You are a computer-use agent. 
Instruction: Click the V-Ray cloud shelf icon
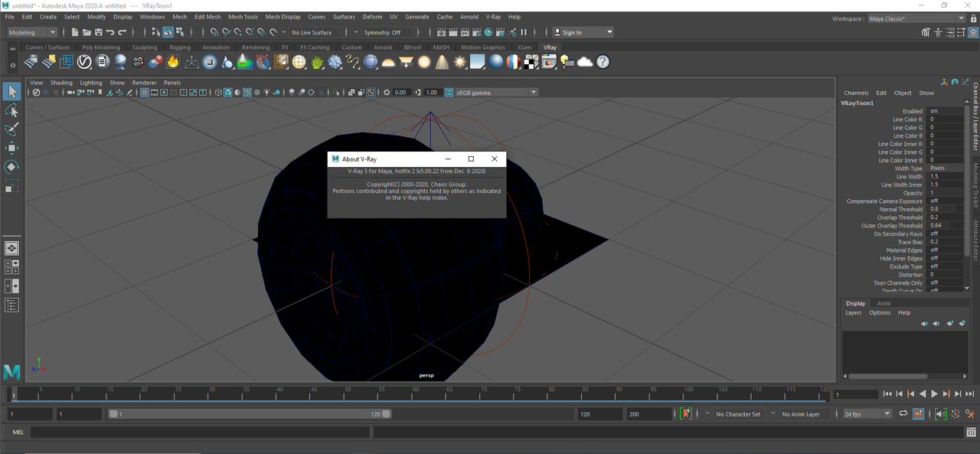tap(585, 62)
